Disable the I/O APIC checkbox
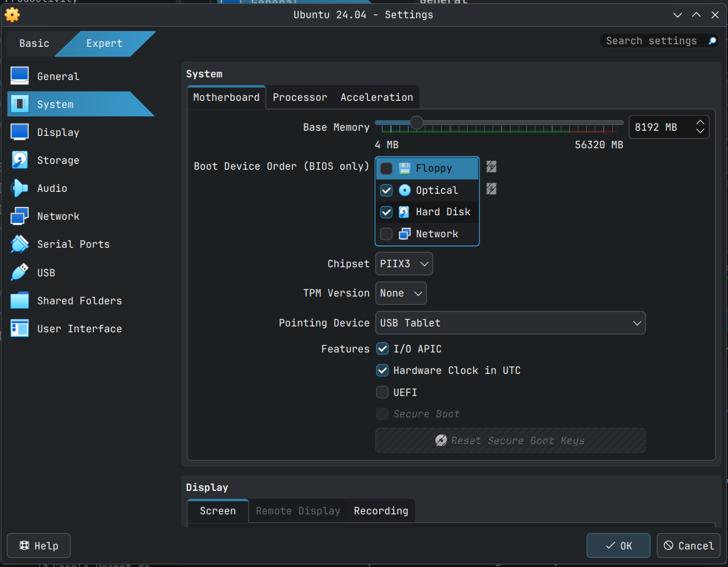728x567 pixels. (x=383, y=349)
